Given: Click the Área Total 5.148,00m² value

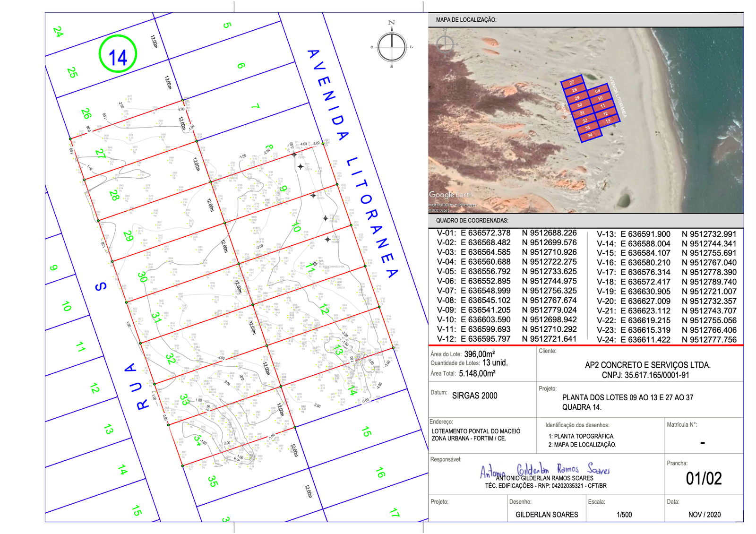Looking at the screenshot, I should click(477, 373).
